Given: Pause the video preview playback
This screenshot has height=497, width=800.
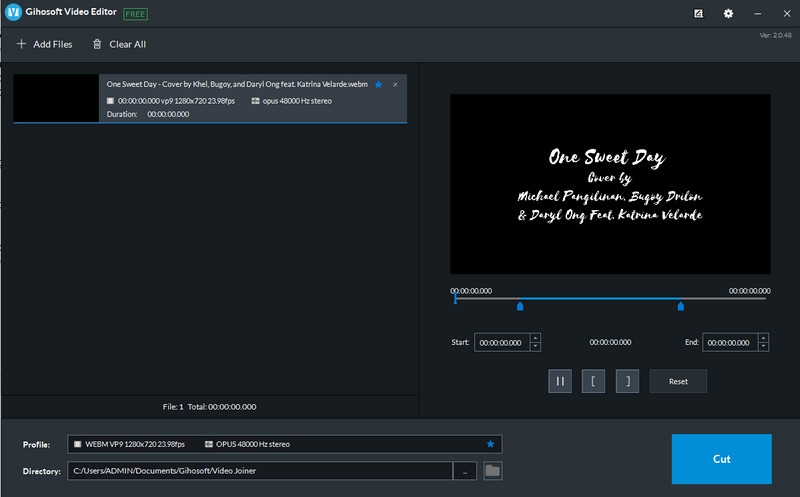Looking at the screenshot, I should pyautogui.click(x=560, y=381).
